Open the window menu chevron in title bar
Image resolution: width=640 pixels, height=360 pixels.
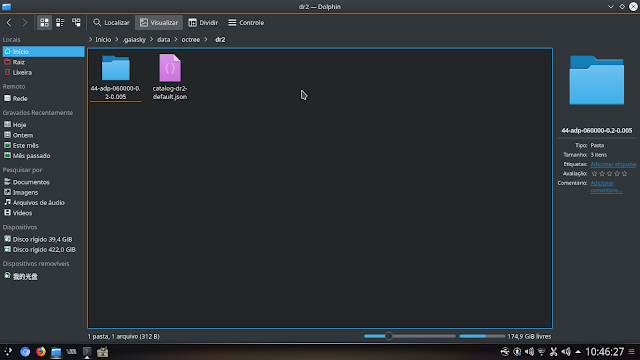(611, 7)
